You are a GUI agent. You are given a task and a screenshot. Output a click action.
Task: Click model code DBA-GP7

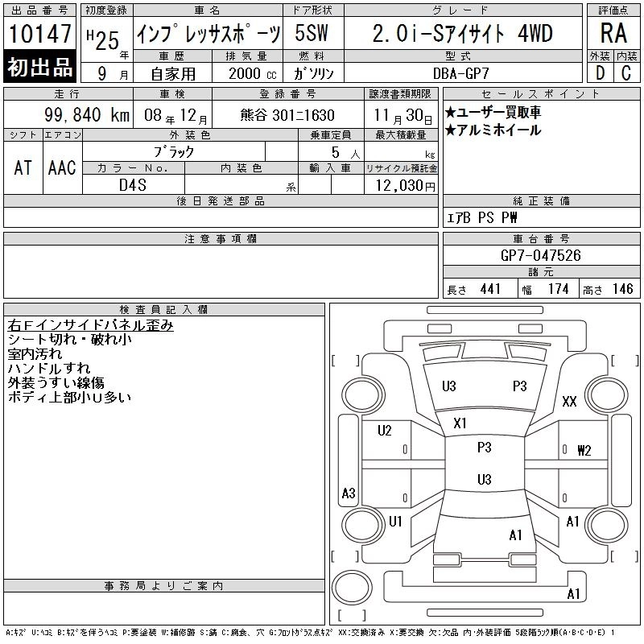click(x=461, y=73)
